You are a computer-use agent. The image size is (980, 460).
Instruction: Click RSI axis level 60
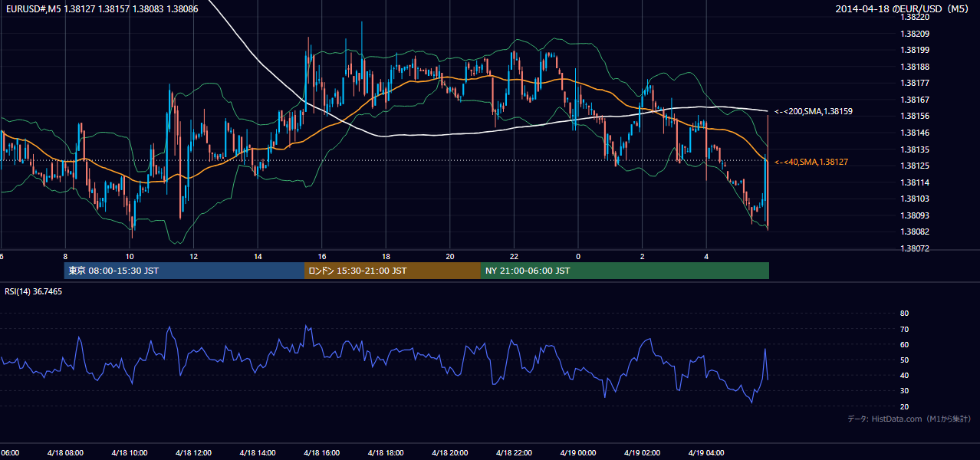[904, 344]
